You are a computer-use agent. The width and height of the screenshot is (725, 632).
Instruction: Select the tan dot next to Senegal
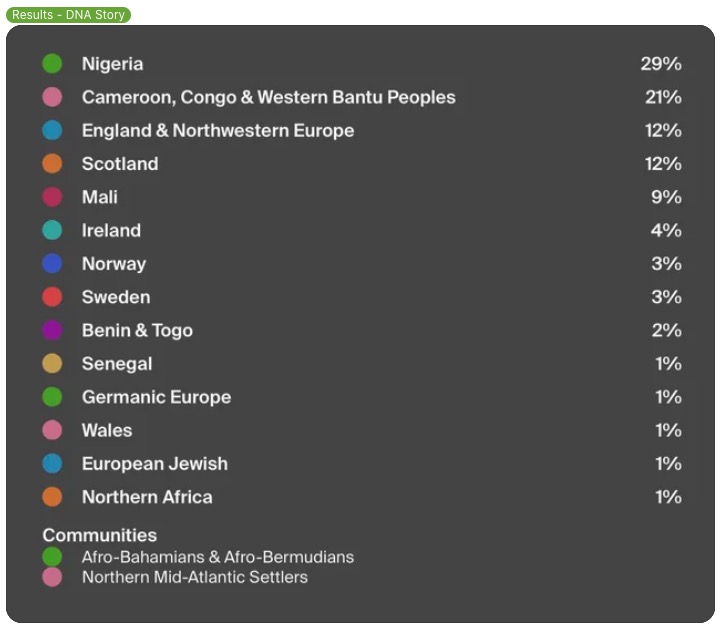[x=52, y=364]
